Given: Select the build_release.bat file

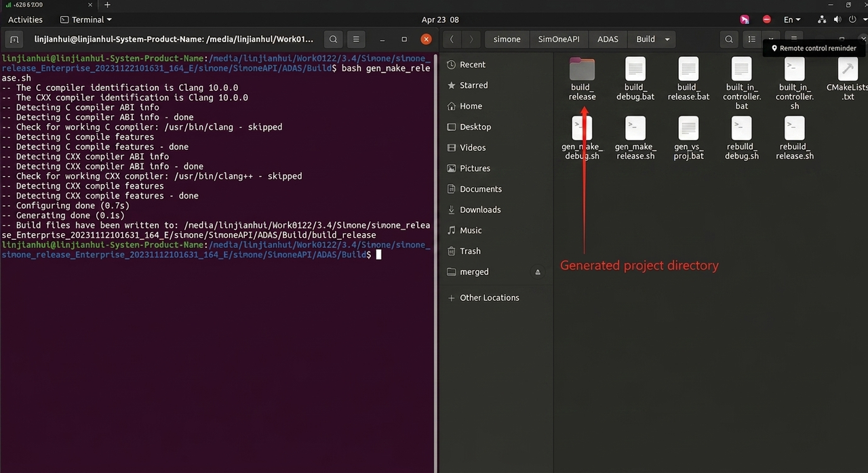Looking at the screenshot, I should click(x=688, y=79).
